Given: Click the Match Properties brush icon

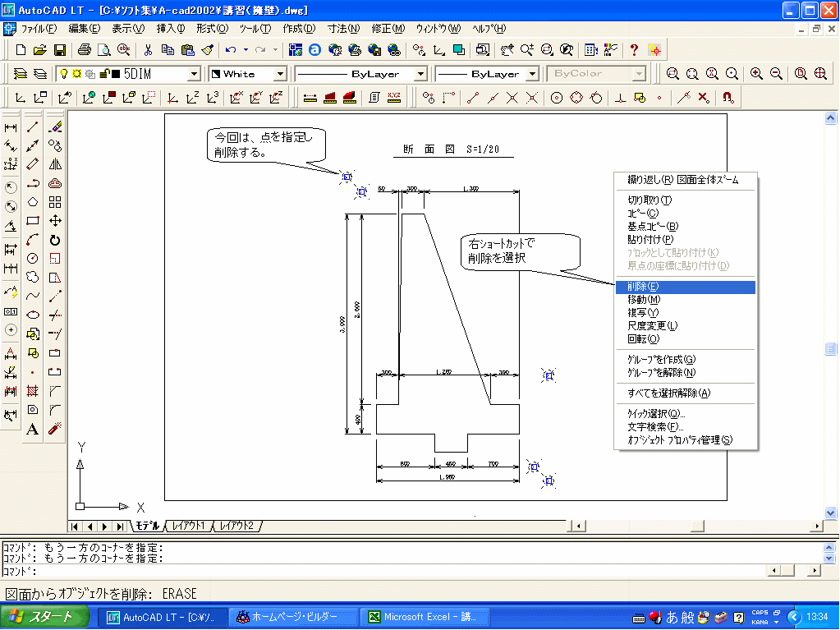Looking at the screenshot, I should pyautogui.click(x=208, y=50).
